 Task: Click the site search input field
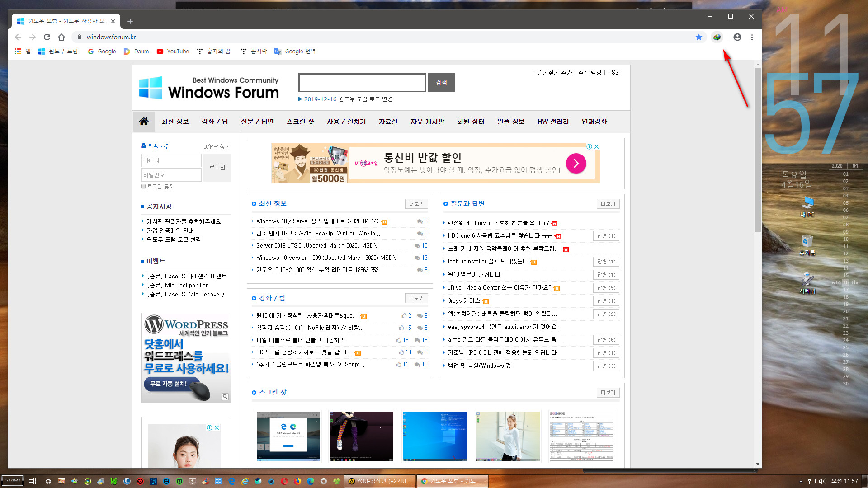coord(362,83)
